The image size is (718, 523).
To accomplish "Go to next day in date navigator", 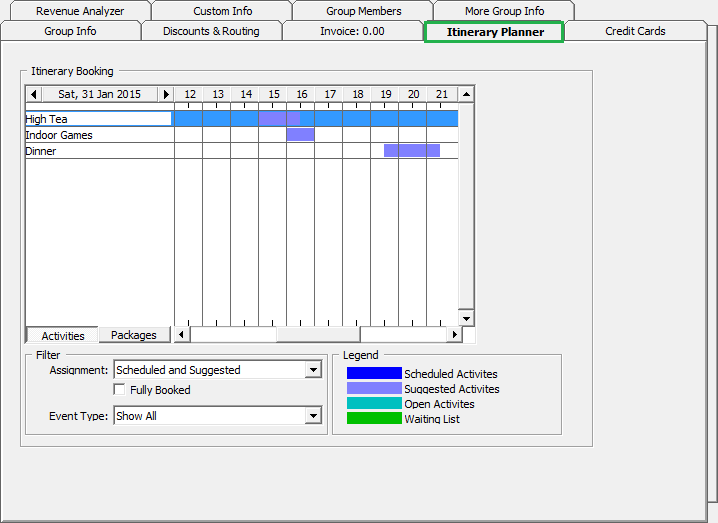I will click(166, 94).
